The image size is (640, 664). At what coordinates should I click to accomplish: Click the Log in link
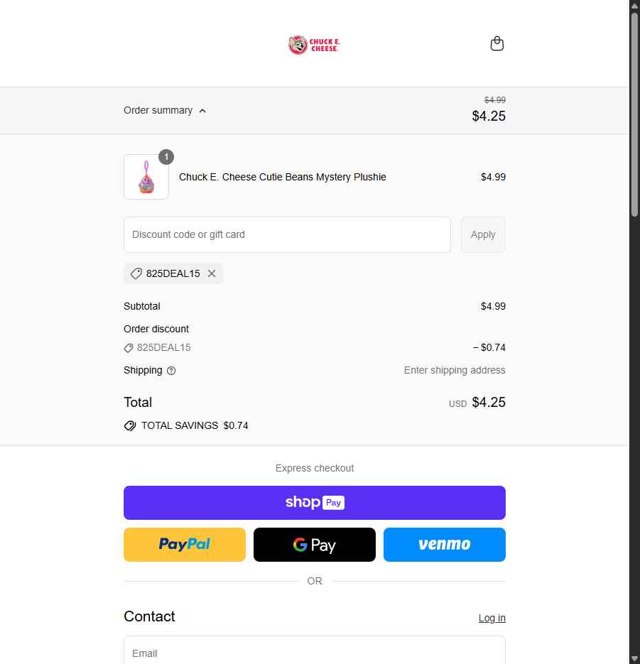[x=491, y=618]
